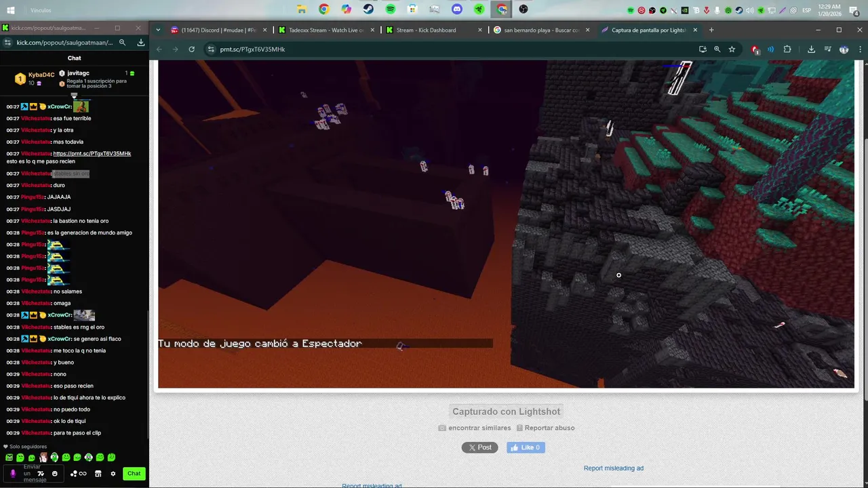The image size is (868, 488).
Task: Open chat settings gear icon
Action: point(113,474)
